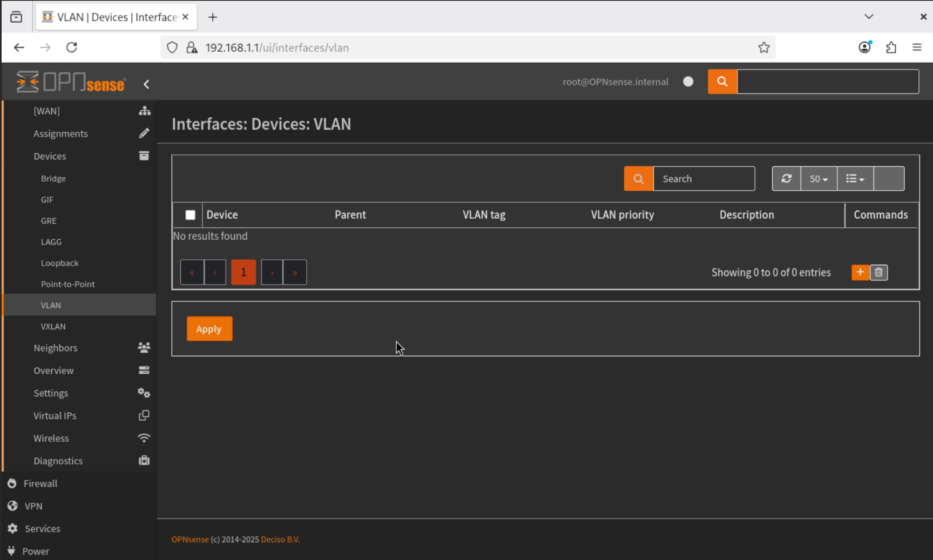
Task: Reload the page in browser
Action: click(x=72, y=48)
